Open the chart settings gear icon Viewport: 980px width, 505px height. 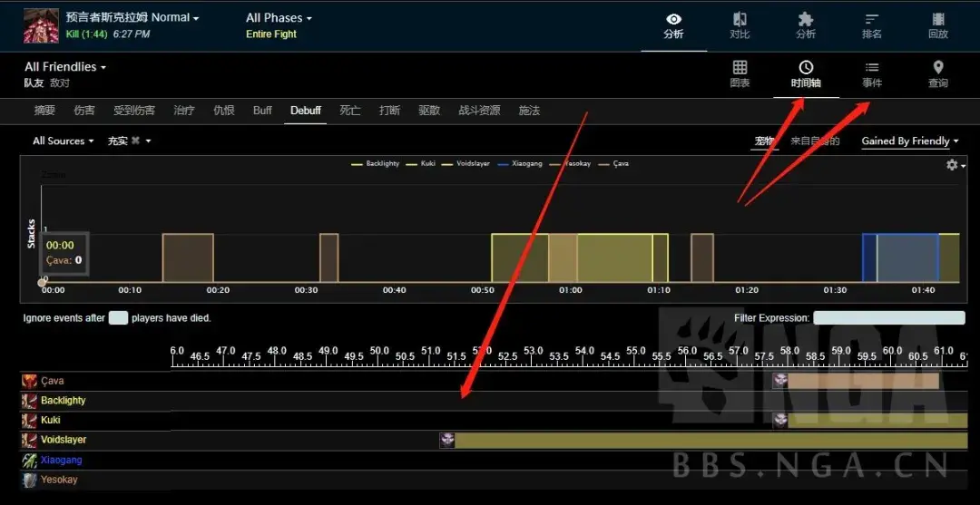(952, 165)
